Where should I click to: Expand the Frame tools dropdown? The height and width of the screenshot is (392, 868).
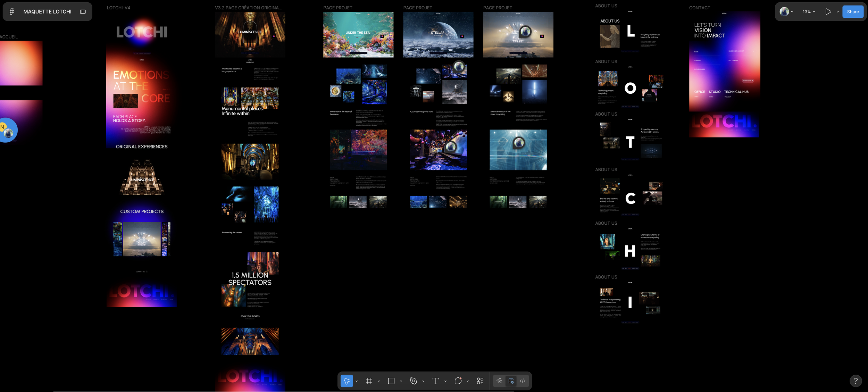(379, 381)
